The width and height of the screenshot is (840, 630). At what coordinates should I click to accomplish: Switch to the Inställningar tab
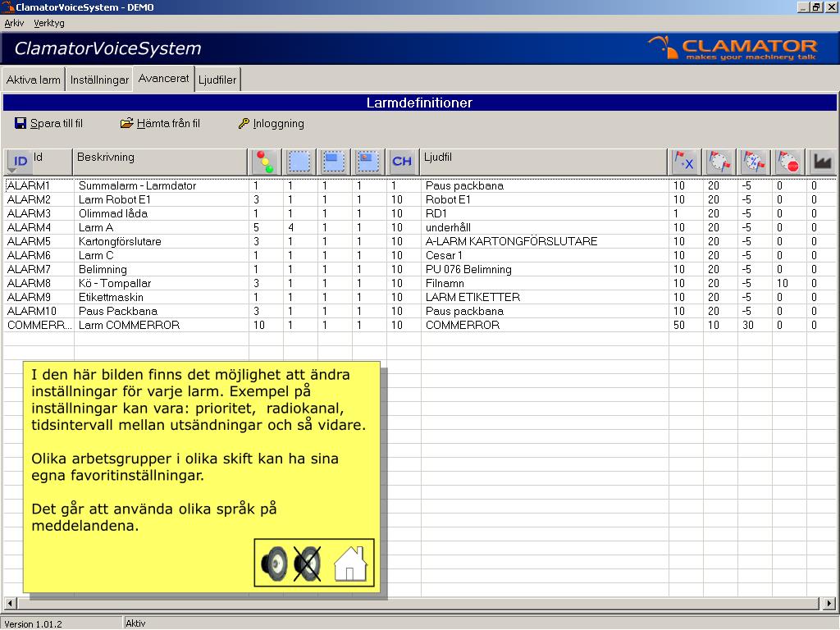click(x=99, y=80)
